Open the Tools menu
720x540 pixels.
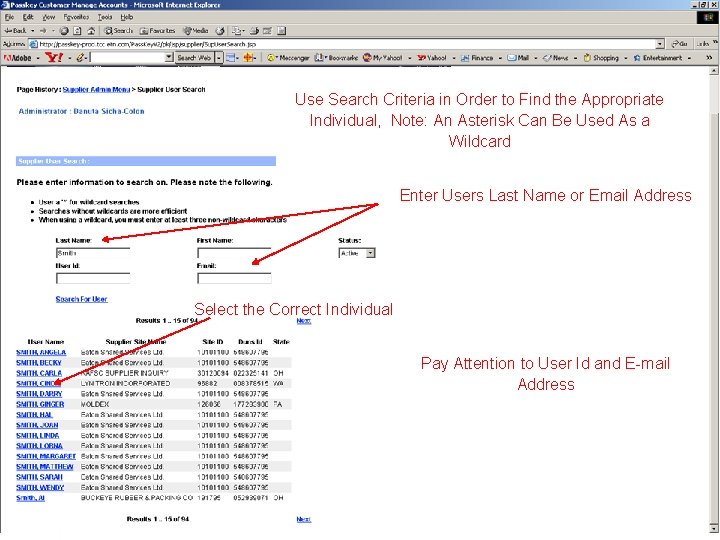coord(105,17)
